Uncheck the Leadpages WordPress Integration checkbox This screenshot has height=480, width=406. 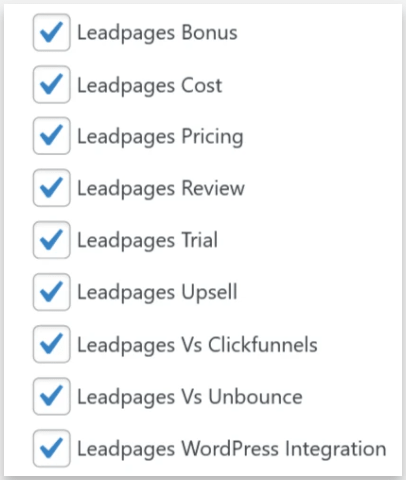point(51,448)
